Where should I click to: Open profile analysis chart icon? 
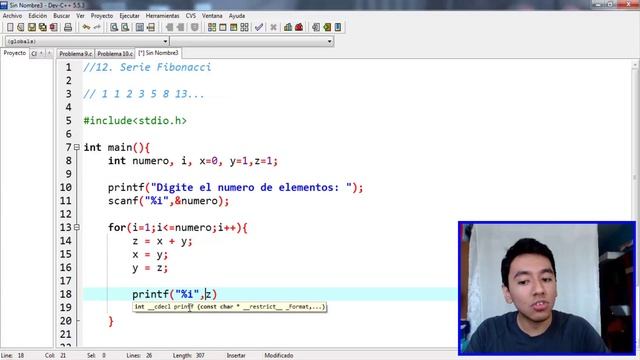pyautogui.click(x=288, y=27)
